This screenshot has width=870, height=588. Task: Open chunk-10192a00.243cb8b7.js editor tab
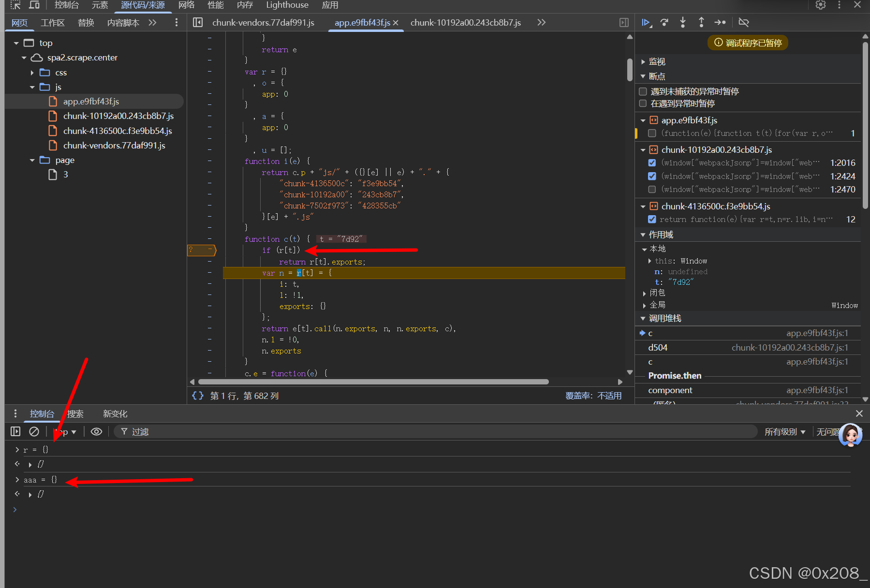(466, 23)
